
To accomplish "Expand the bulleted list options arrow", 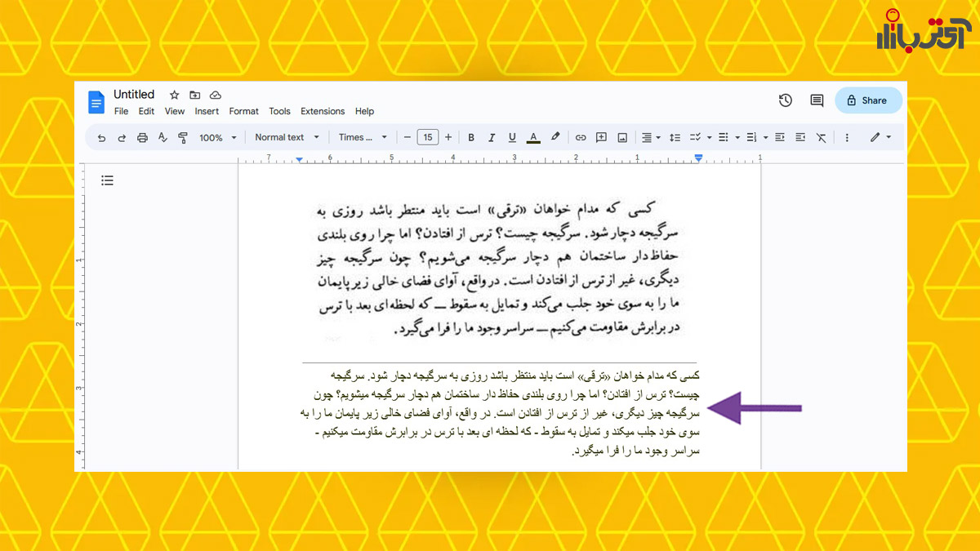I will pyautogui.click(x=737, y=137).
